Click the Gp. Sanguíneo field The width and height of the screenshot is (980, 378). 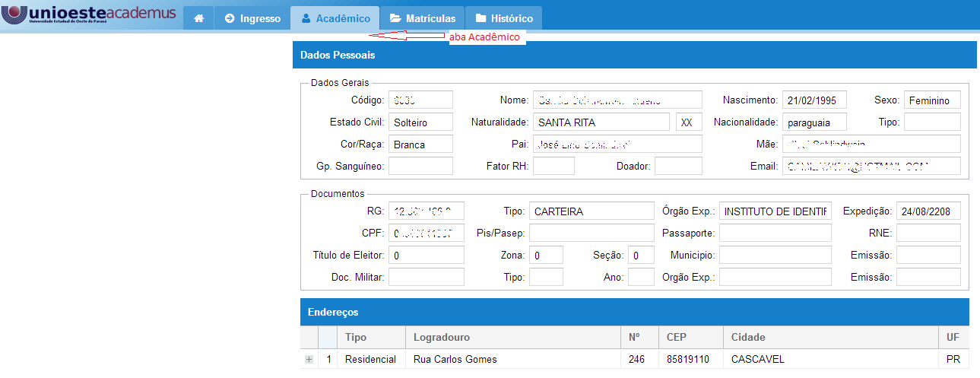420,167
